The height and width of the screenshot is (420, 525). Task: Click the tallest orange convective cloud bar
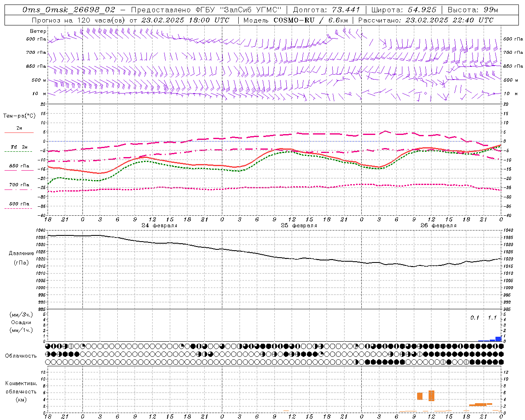(431, 395)
